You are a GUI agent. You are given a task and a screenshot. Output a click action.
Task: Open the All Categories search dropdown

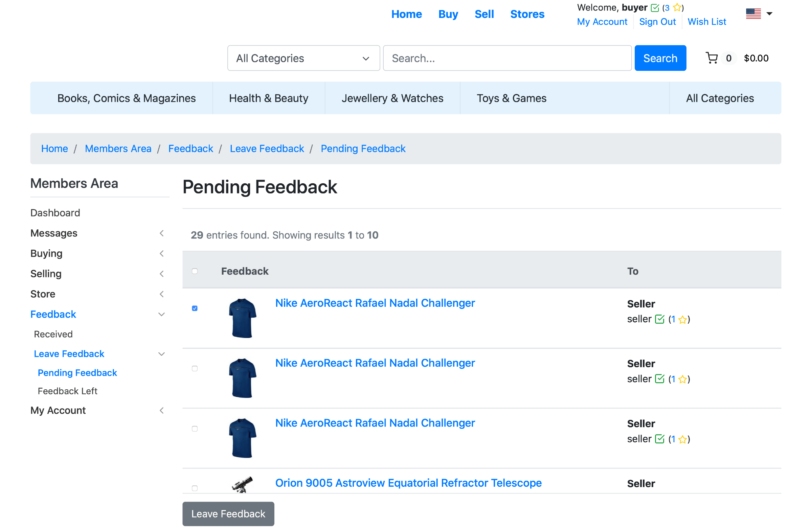tap(303, 58)
